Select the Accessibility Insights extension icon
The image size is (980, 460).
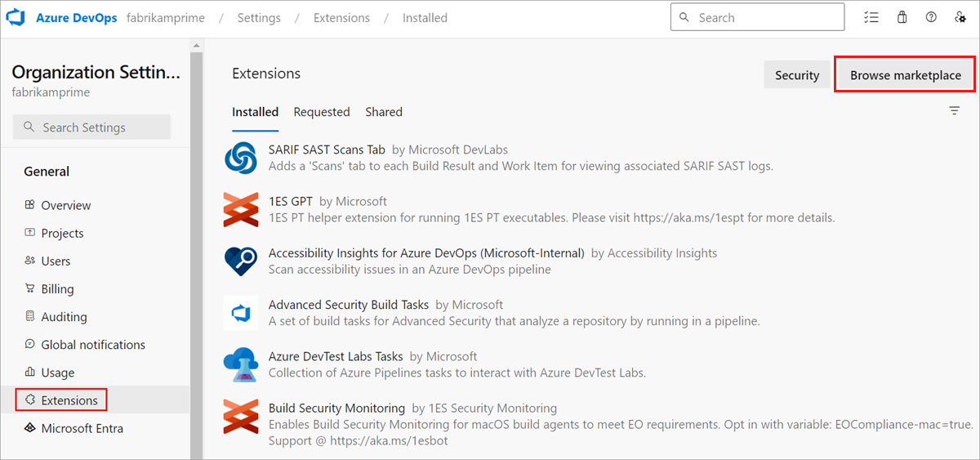(x=241, y=261)
